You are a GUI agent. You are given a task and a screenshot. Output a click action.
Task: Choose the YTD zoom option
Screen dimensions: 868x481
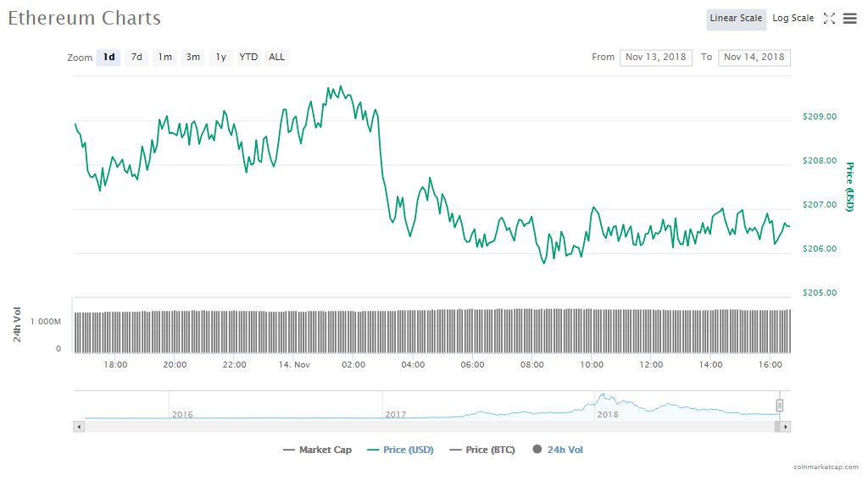click(248, 58)
